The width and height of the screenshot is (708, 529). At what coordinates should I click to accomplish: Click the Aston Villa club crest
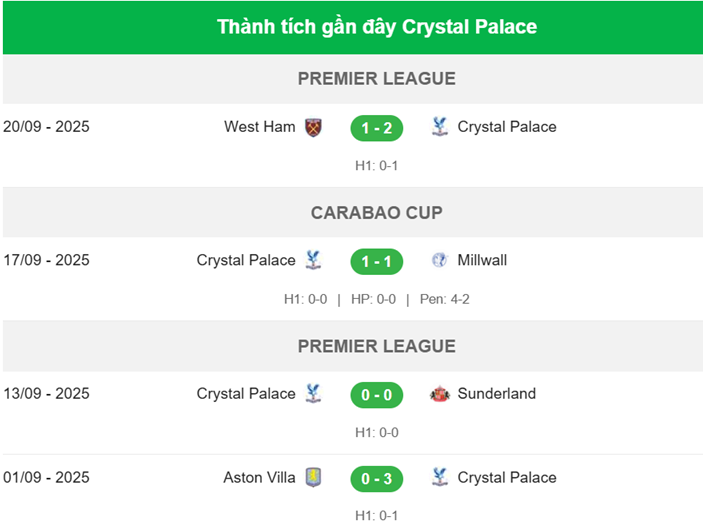[314, 478]
